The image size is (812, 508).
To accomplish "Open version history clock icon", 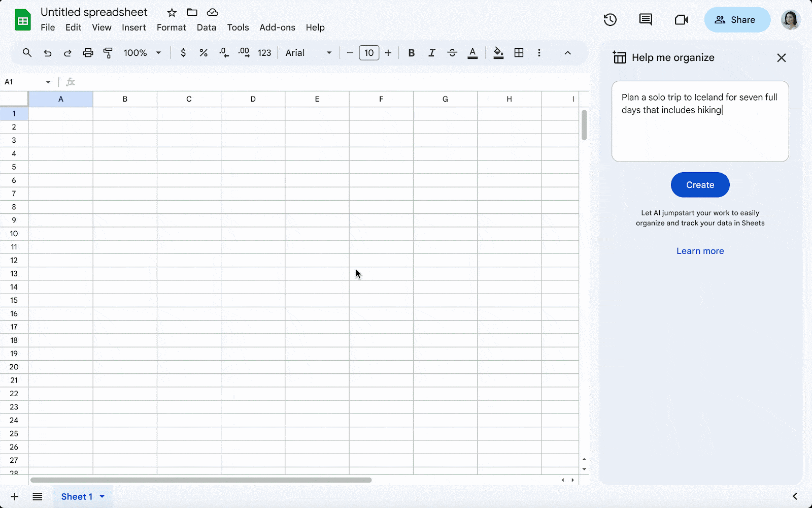I will (610, 20).
